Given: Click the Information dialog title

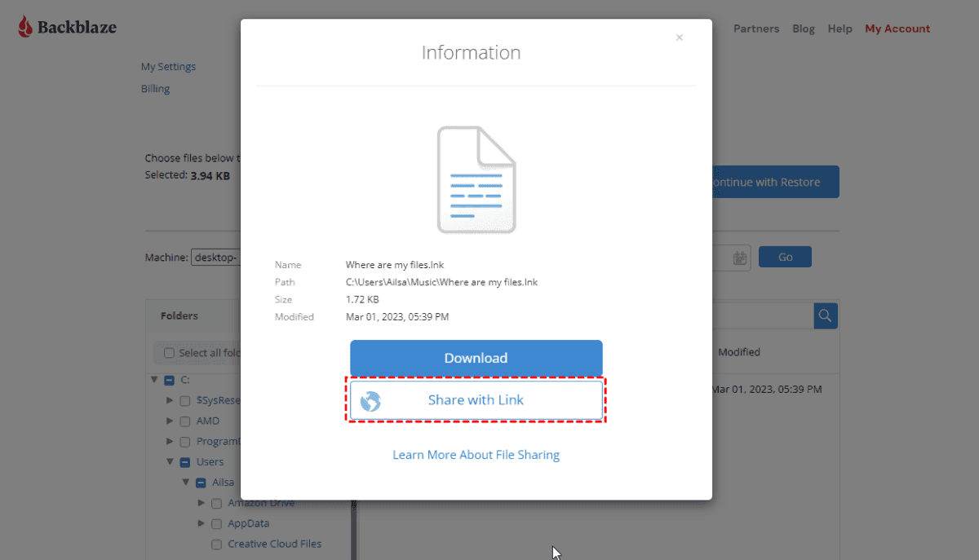Looking at the screenshot, I should click(472, 52).
